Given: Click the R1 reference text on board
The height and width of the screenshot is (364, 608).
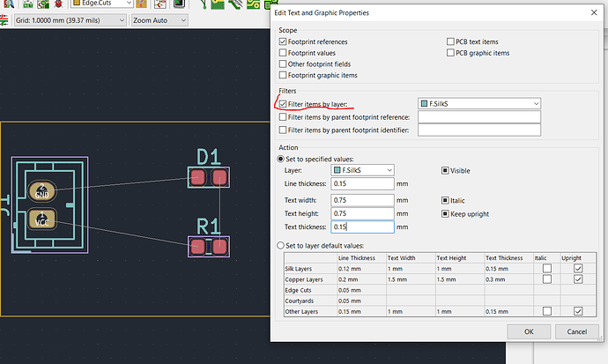Looking at the screenshot, I should click(x=209, y=226).
